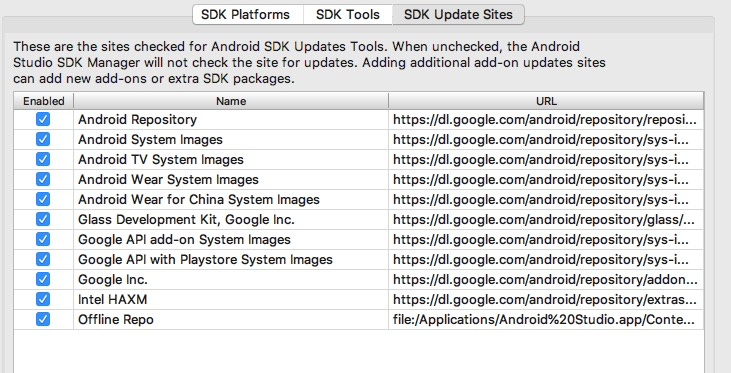Click Google API add-on System Images URL

pyautogui.click(x=546, y=239)
